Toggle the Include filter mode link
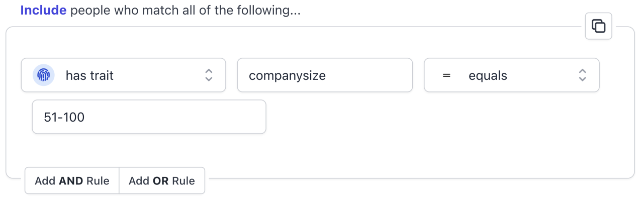The image size is (644, 201). 43,10
